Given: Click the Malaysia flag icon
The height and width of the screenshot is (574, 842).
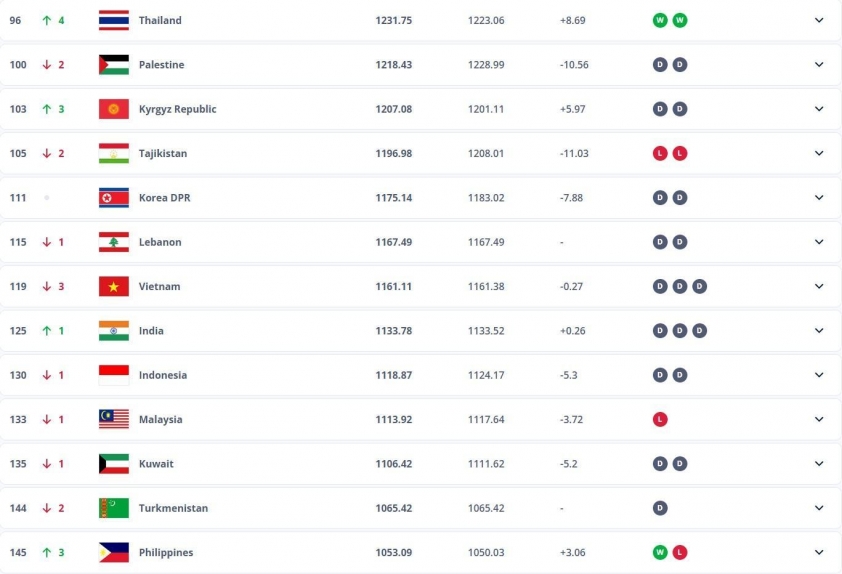Looking at the screenshot, I should click(114, 419).
